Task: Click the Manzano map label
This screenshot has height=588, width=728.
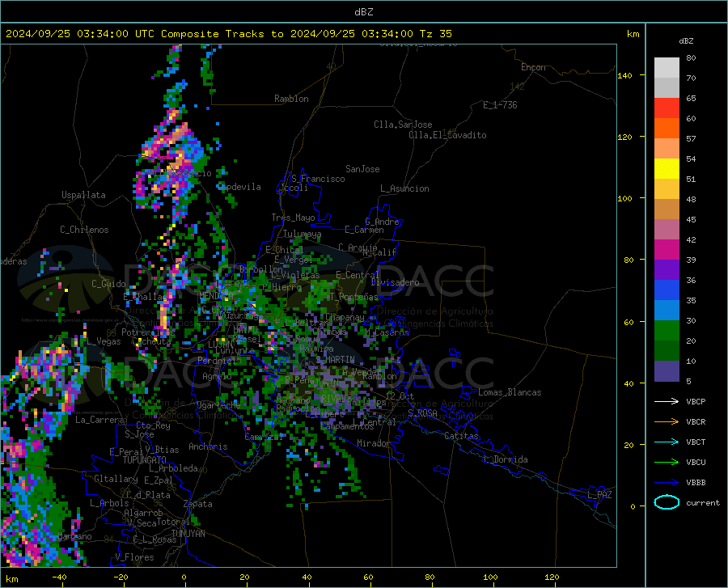Action: coord(74,536)
